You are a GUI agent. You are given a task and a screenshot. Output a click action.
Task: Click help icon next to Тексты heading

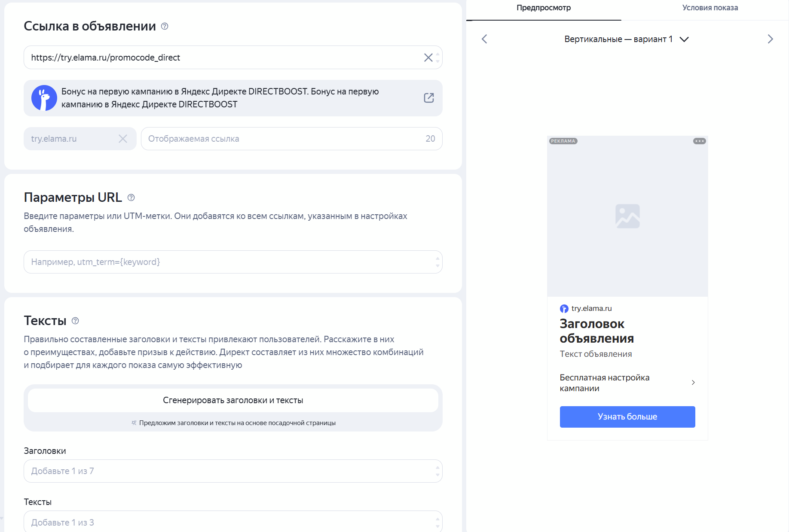(75, 321)
